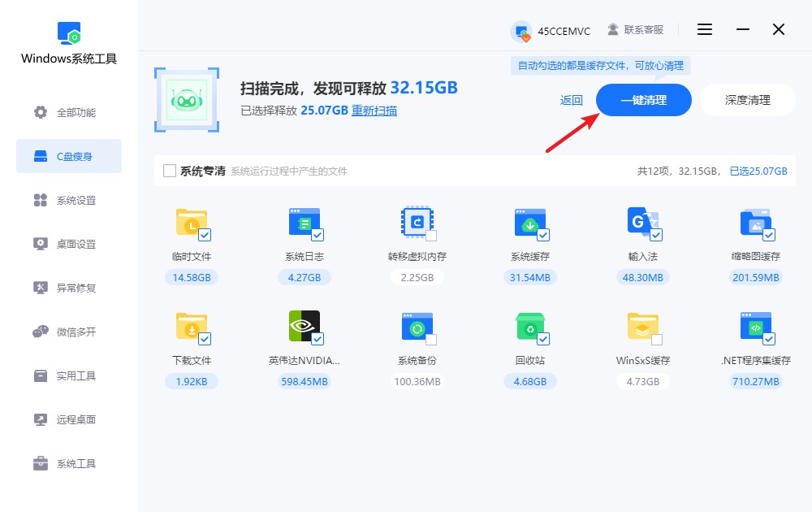Open the 输入法 input method cleanup icon
Screen dimensions: 812x512
point(643,223)
